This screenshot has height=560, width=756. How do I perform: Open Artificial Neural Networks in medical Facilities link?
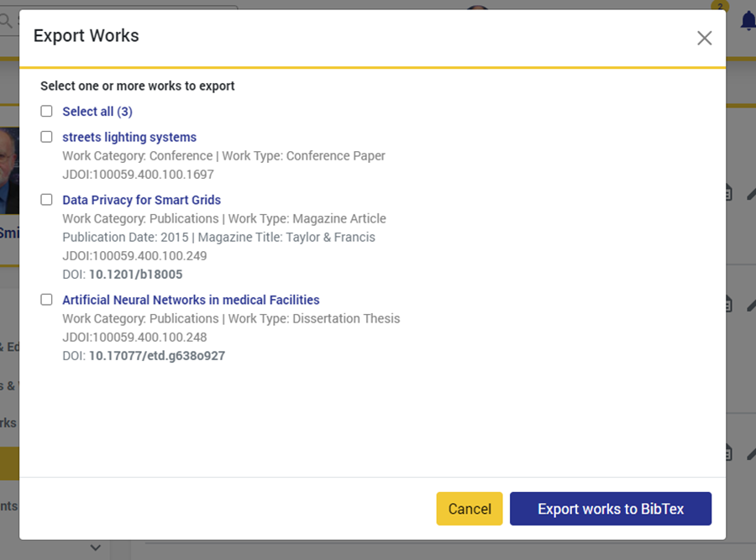[x=191, y=300]
